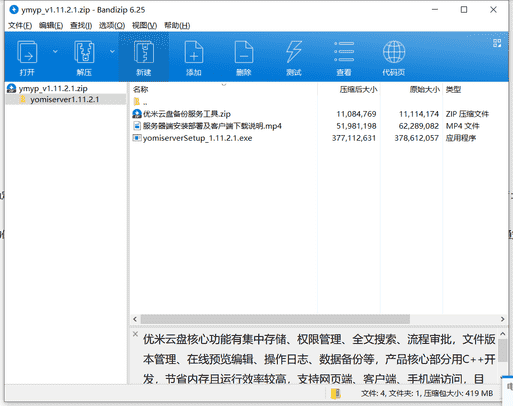513x406 pixels.
Task: Open the 查找(I) menu
Action: [x=81, y=25]
